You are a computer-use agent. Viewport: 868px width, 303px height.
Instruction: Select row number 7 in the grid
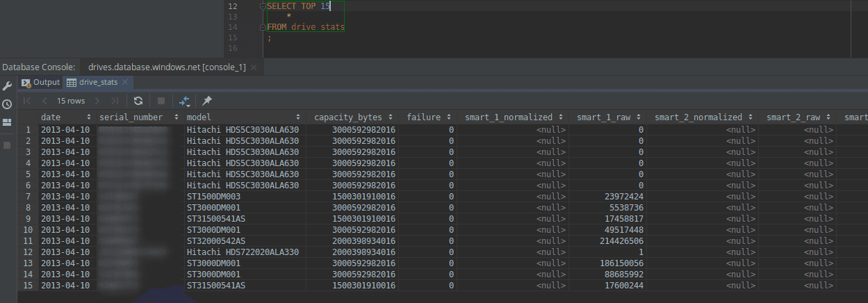pos(28,197)
